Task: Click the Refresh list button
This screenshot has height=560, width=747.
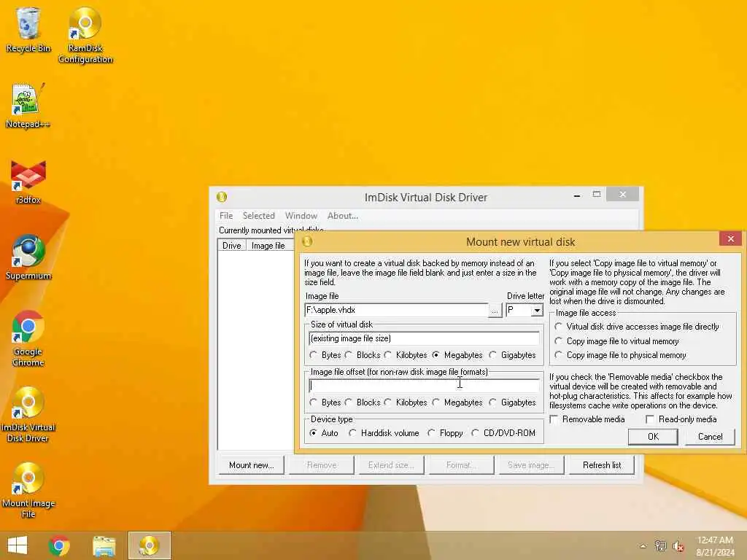Action: [602, 465]
